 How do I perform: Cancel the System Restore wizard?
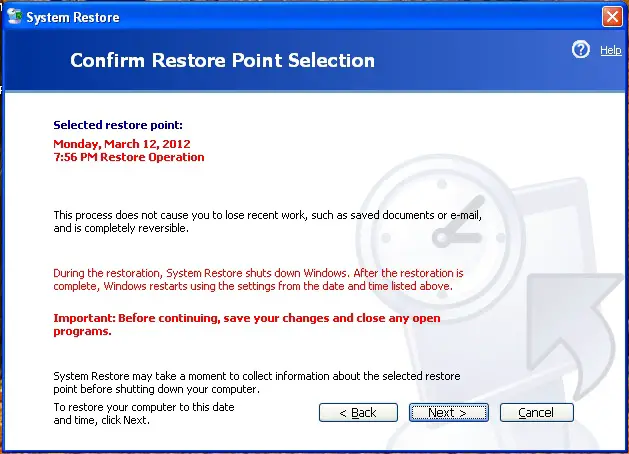(537, 412)
